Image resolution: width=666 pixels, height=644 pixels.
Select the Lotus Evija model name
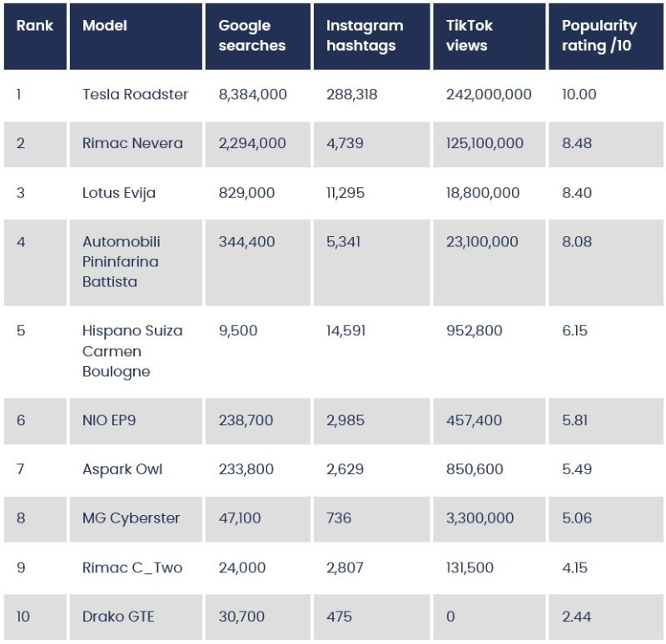tap(119, 193)
